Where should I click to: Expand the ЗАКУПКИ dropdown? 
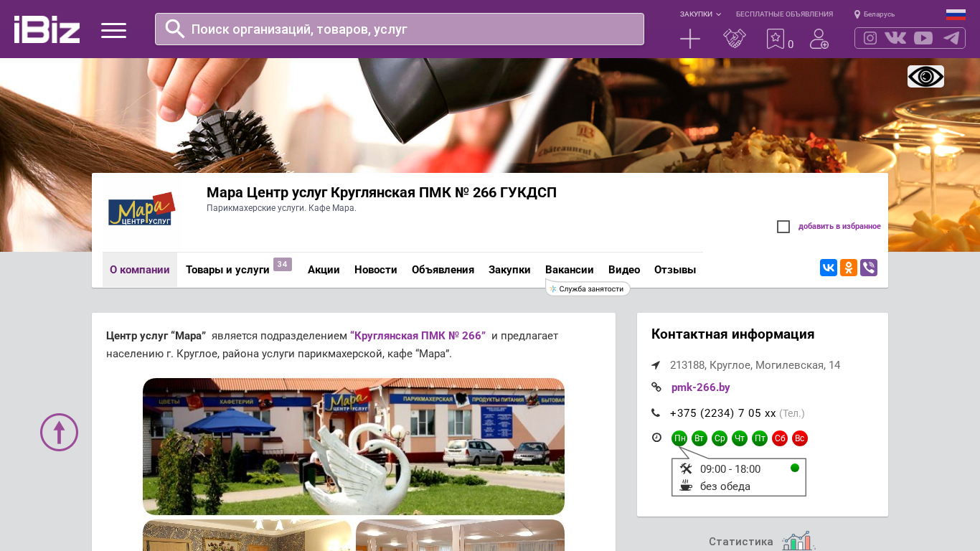(700, 14)
